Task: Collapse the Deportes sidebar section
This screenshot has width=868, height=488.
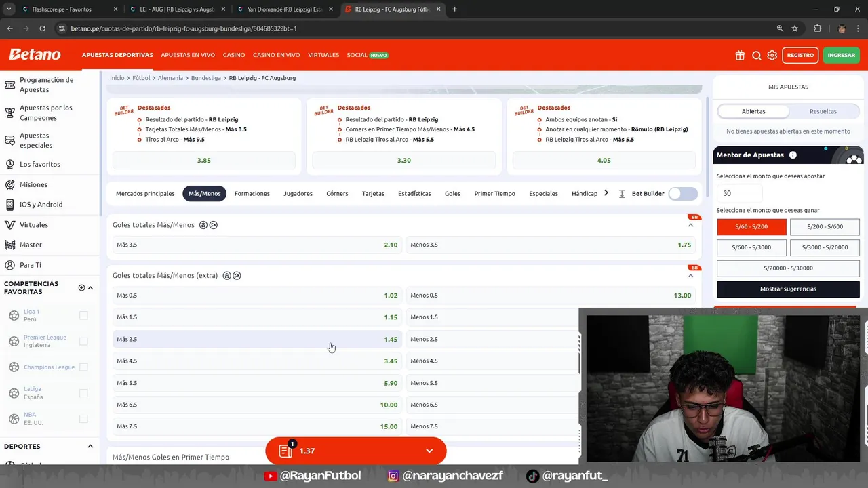Action: click(90, 447)
